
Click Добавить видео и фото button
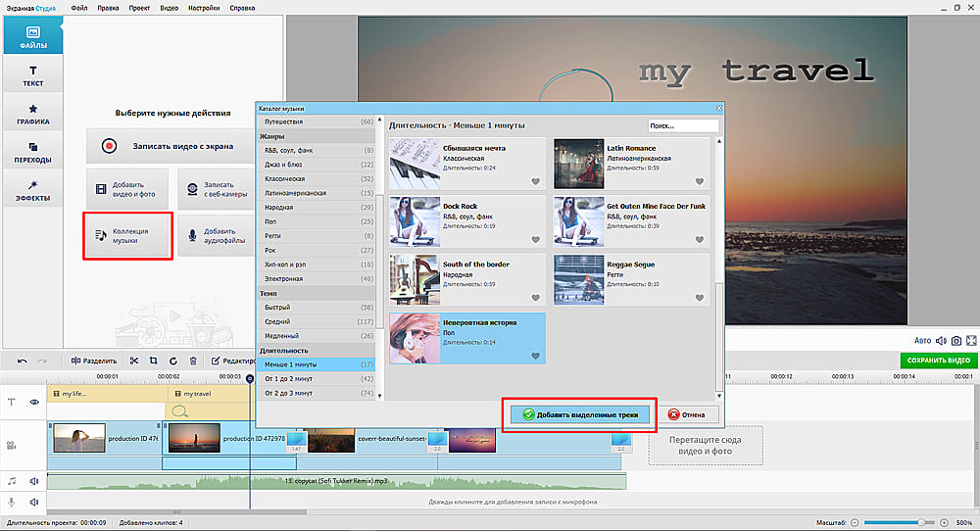tap(126, 189)
